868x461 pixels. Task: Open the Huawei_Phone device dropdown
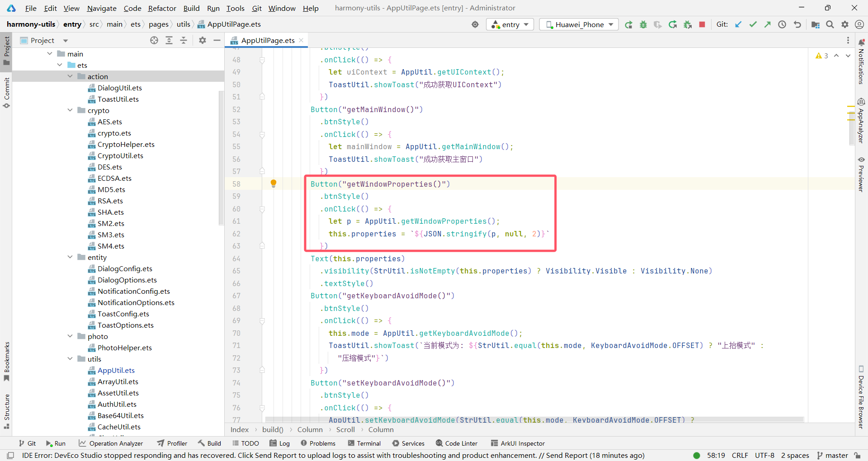pyautogui.click(x=579, y=24)
